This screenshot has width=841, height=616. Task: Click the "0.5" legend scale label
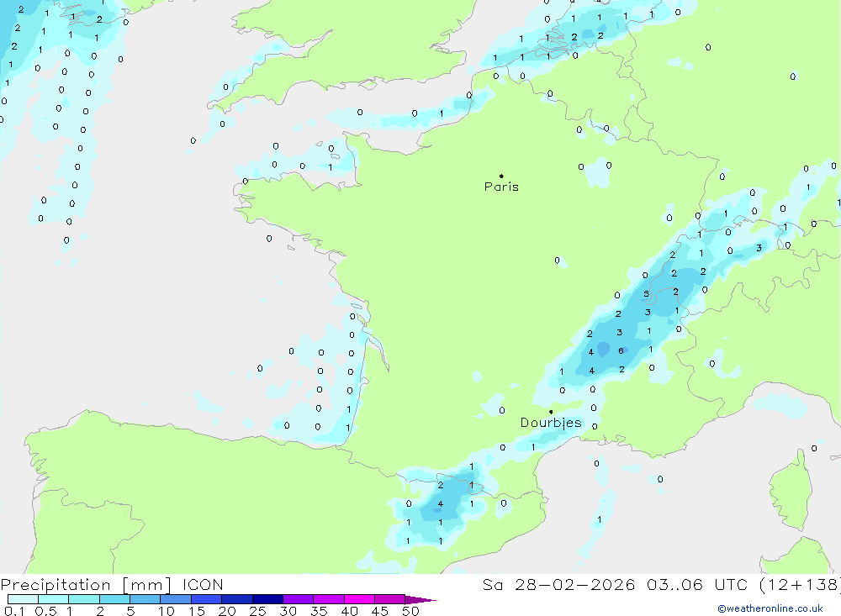coord(45,611)
